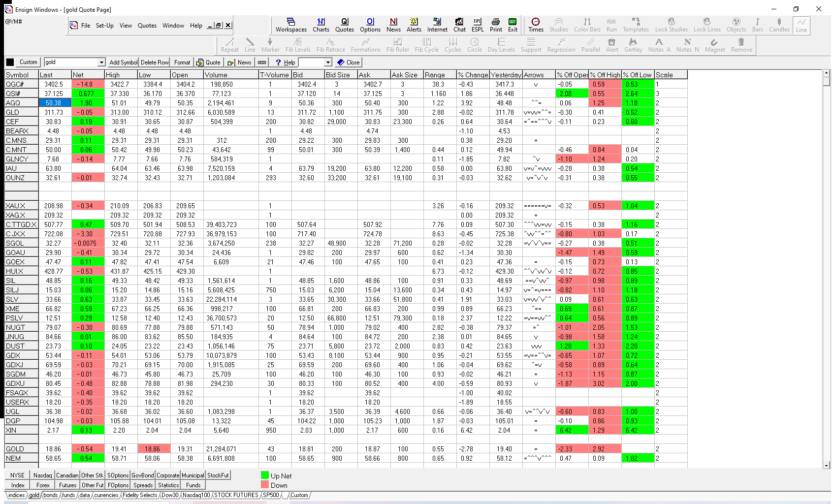The image size is (835, 504).
Task: Click the pink Down legend swatch
Action: 265,485
